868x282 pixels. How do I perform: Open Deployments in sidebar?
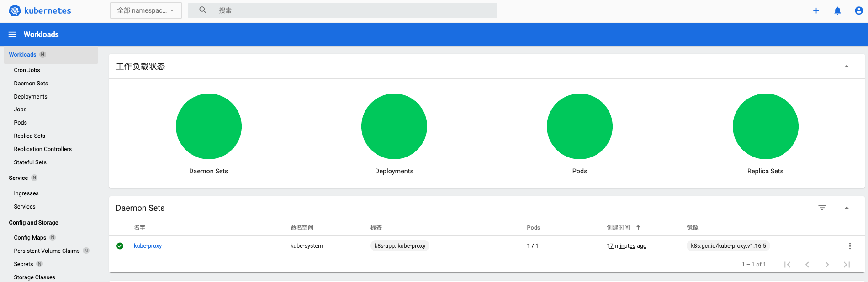[31, 97]
